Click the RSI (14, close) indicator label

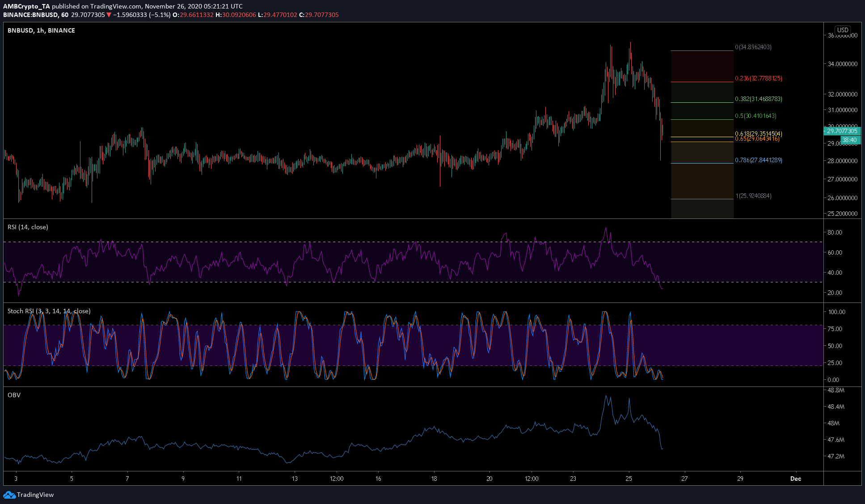pos(28,227)
